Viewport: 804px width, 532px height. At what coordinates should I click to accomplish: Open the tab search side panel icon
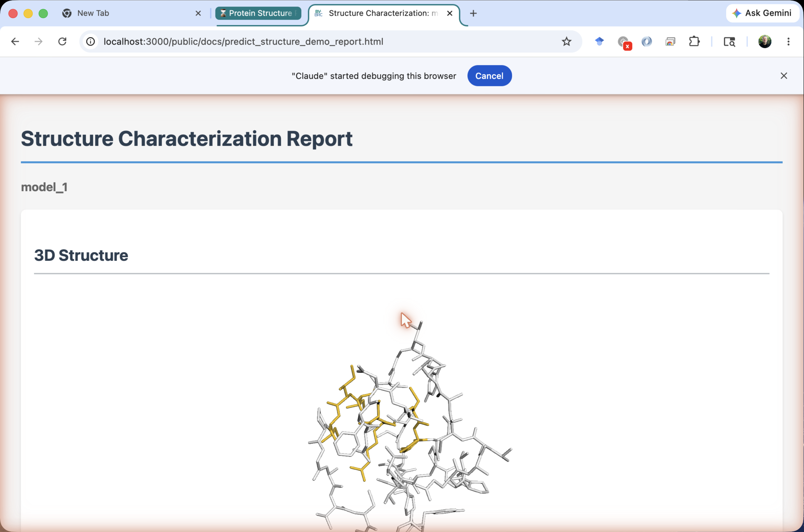click(x=729, y=41)
